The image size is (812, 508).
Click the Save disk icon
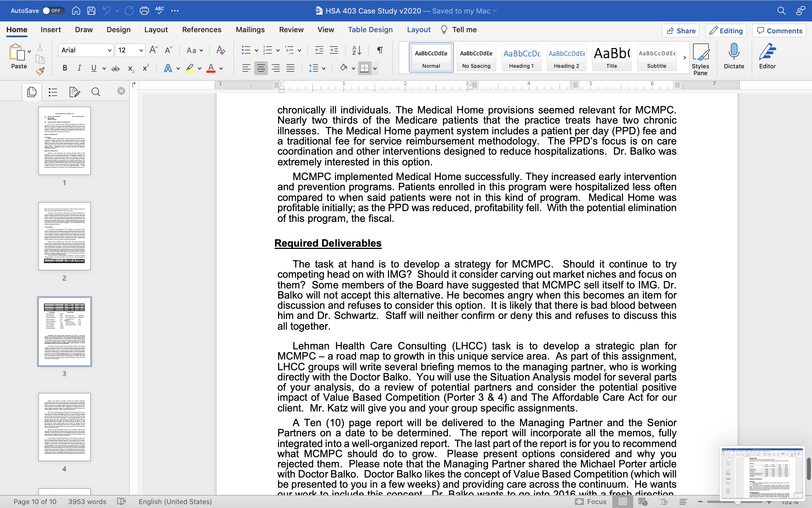pos(91,11)
